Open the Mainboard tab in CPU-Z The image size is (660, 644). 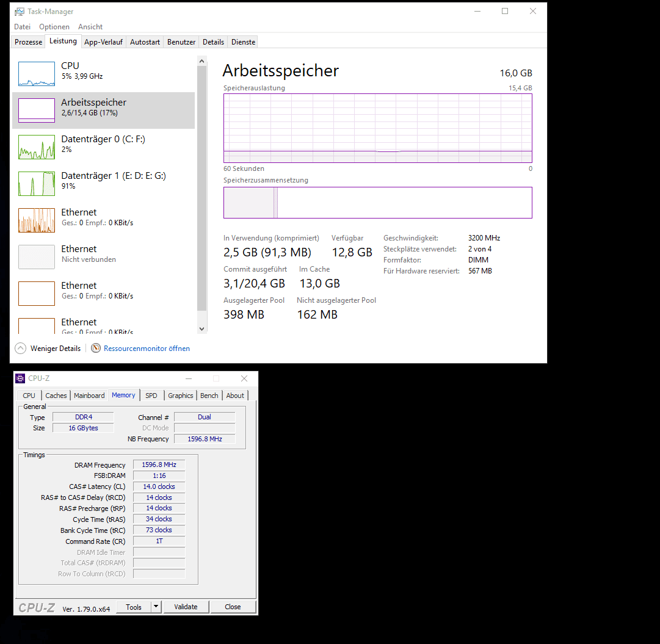pyautogui.click(x=89, y=396)
